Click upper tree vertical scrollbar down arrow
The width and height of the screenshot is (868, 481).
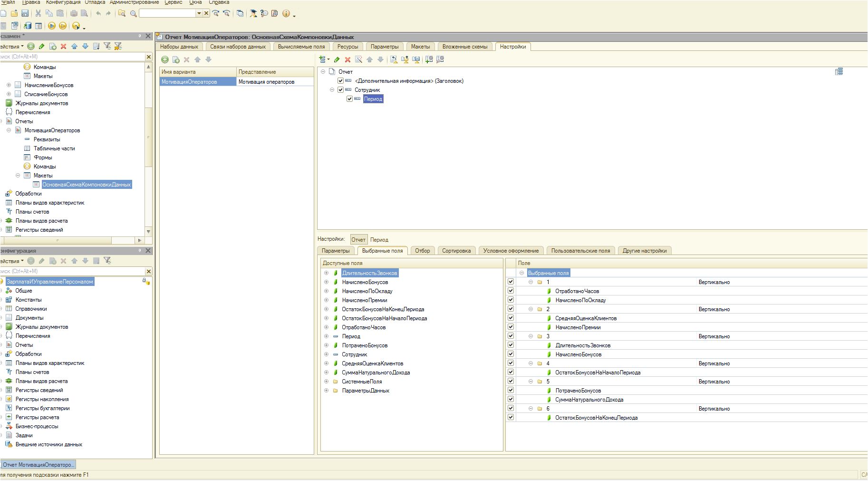[x=148, y=231]
